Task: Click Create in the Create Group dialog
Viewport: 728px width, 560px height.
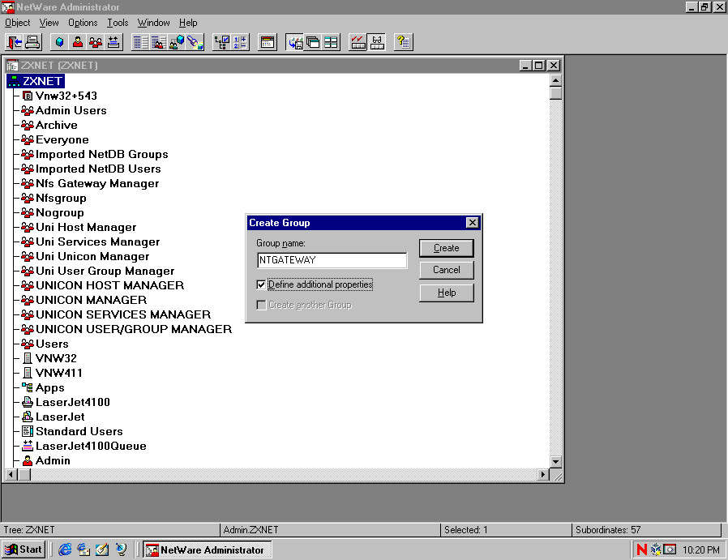Action: coord(446,248)
